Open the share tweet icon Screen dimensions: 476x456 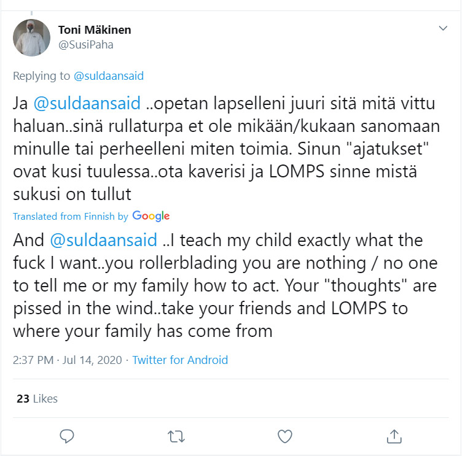tap(394, 436)
